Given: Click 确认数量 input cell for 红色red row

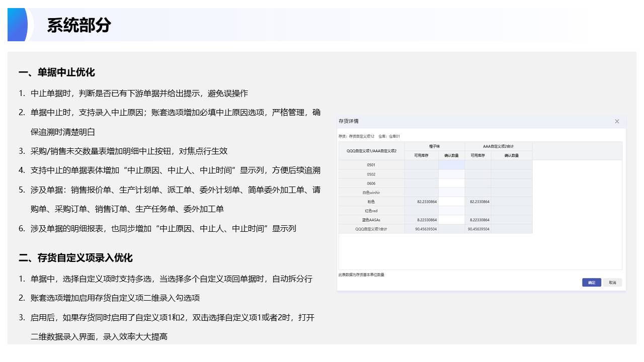Looking at the screenshot, I should point(451,211).
